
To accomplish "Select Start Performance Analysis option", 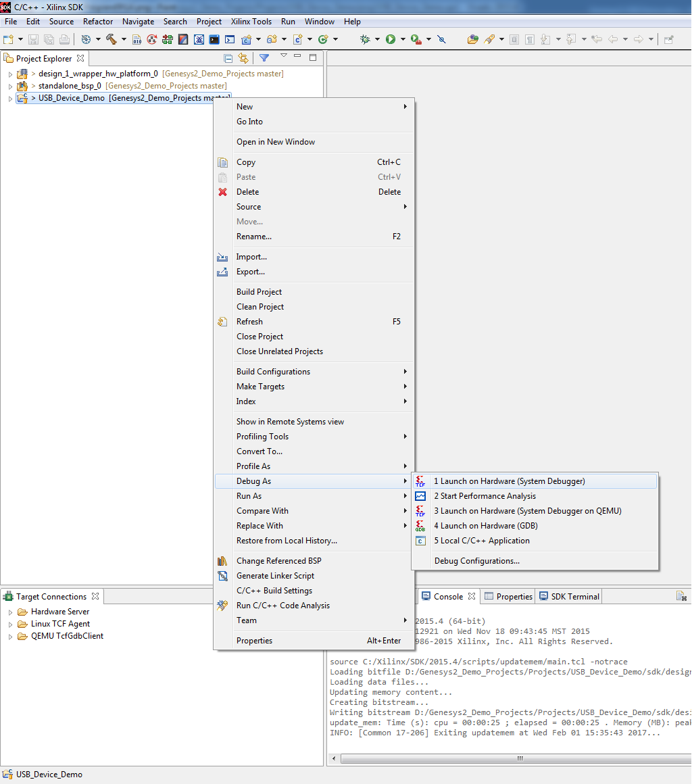I will 535,496.
